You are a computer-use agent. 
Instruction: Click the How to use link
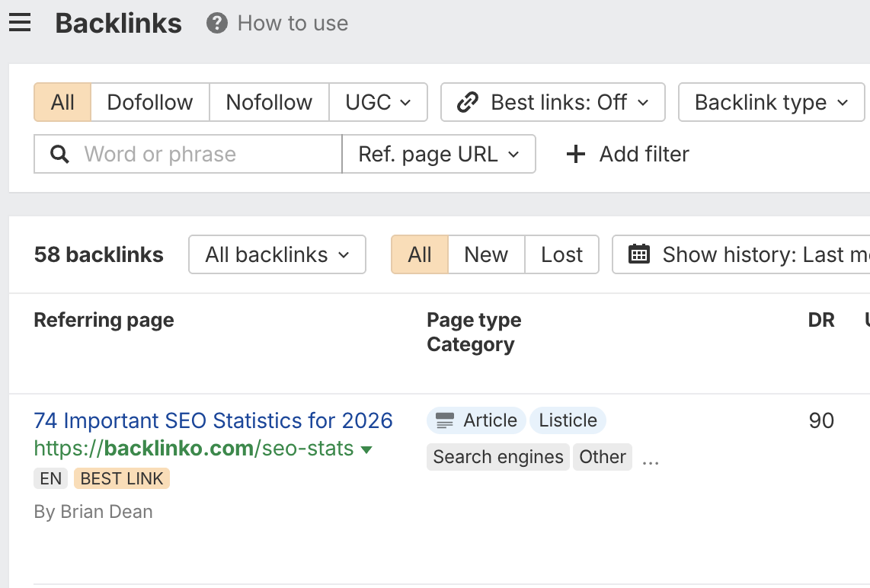293,24
